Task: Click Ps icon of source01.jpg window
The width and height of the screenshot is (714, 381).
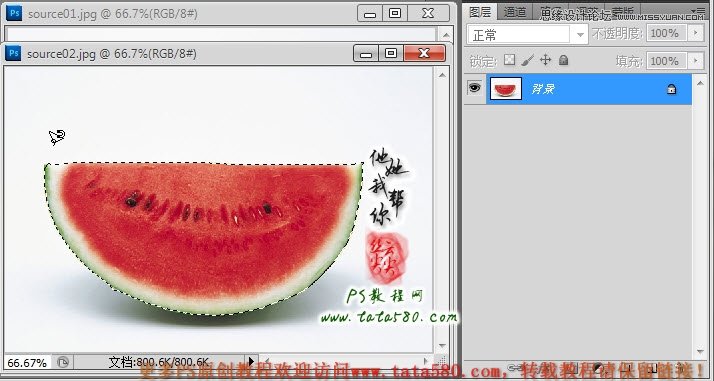Action: click(x=14, y=14)
